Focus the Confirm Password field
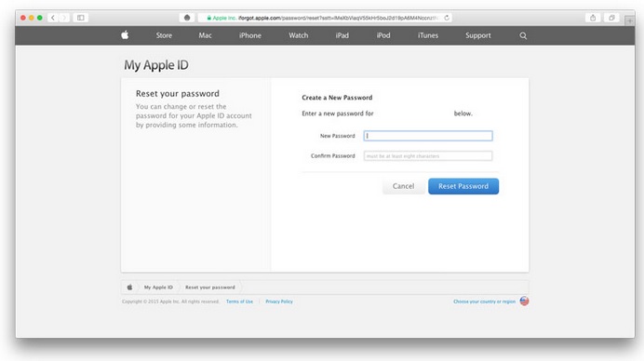The image size is (644, 361). coord(428,155)
